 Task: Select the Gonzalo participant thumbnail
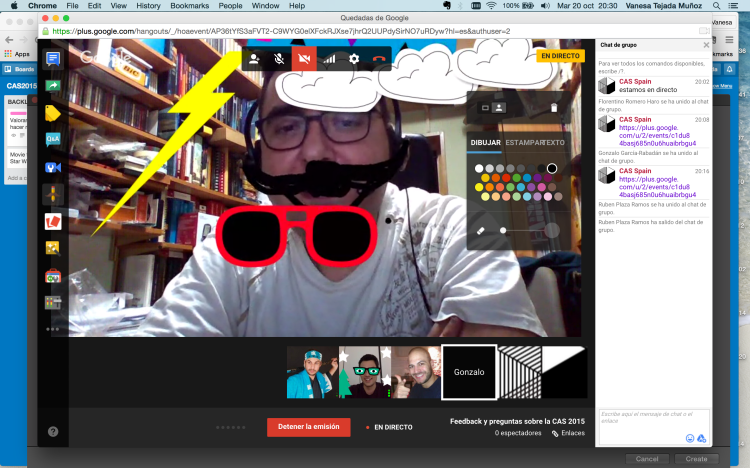tap(469, 372)
